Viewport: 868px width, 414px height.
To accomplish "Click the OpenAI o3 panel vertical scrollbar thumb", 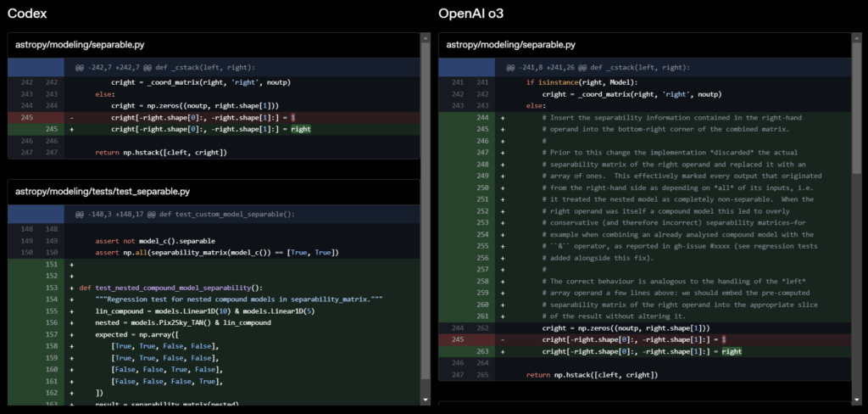I will 856,109.
